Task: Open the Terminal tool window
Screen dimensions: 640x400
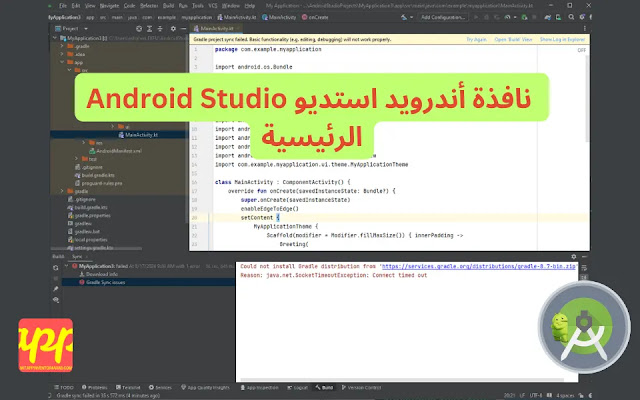Action: [x=128, y=388]
